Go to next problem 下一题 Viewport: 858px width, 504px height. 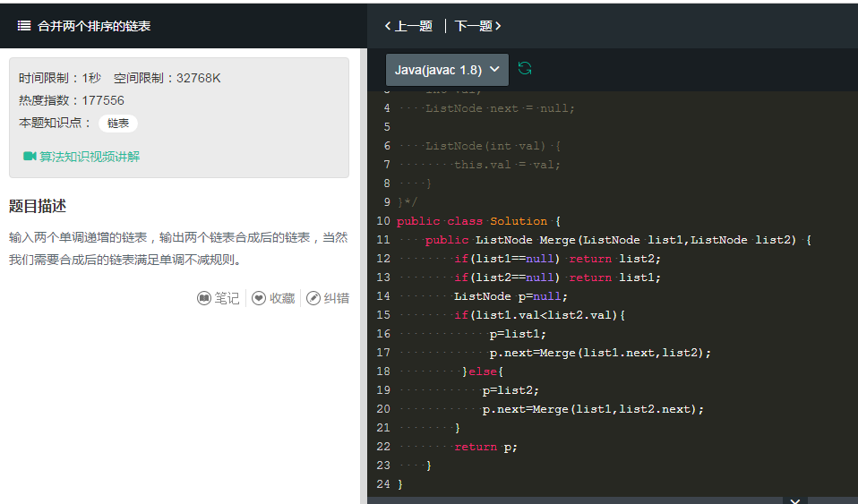[477, 26]
